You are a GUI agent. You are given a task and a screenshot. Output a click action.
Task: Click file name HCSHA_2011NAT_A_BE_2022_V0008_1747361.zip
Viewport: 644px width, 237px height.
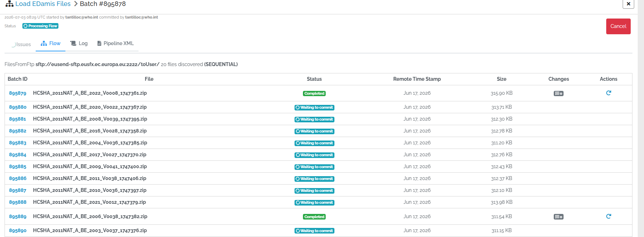click(90, 93)
